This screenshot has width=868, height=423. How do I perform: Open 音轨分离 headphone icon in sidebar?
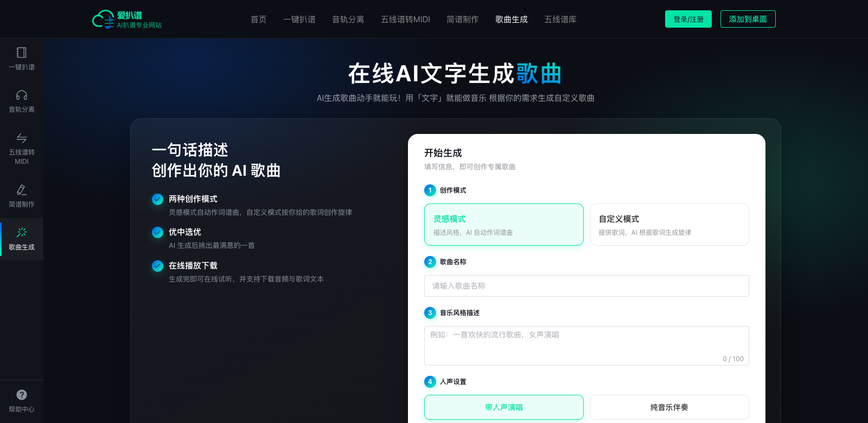(22, 95)
